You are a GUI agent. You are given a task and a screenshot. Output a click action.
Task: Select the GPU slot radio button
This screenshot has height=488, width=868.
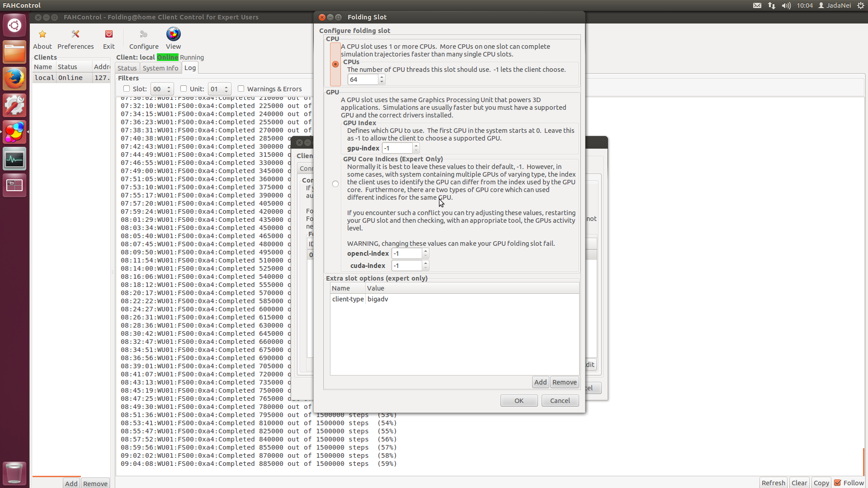click(335, 184)
